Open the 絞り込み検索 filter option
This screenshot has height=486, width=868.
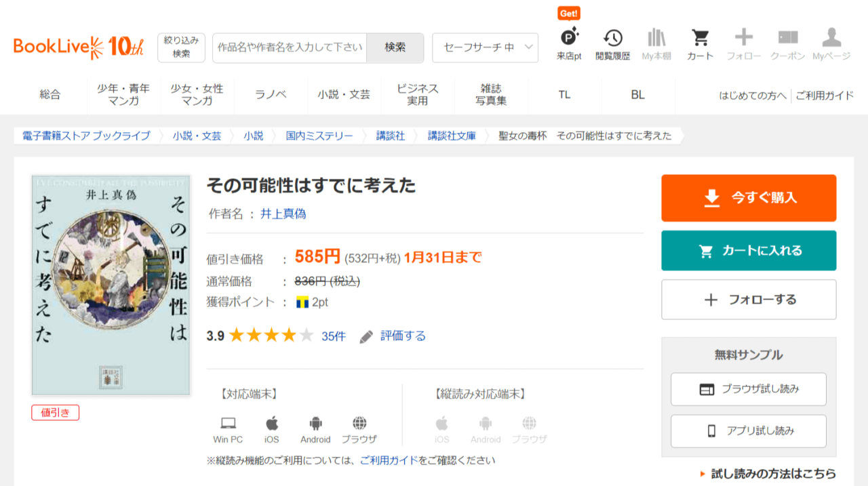tap(181, 47)
